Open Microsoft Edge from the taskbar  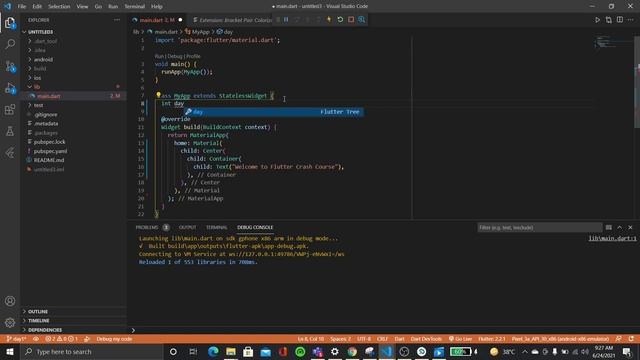pos(213,351)
